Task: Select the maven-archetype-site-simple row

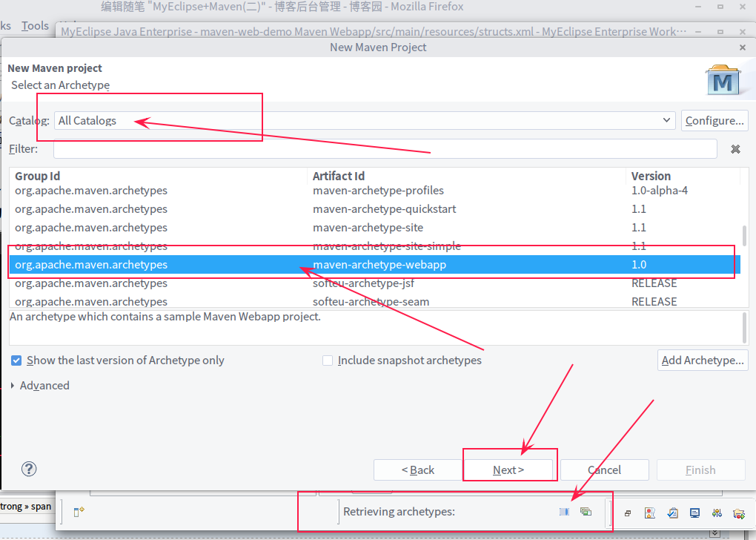Action: point(374,246)
